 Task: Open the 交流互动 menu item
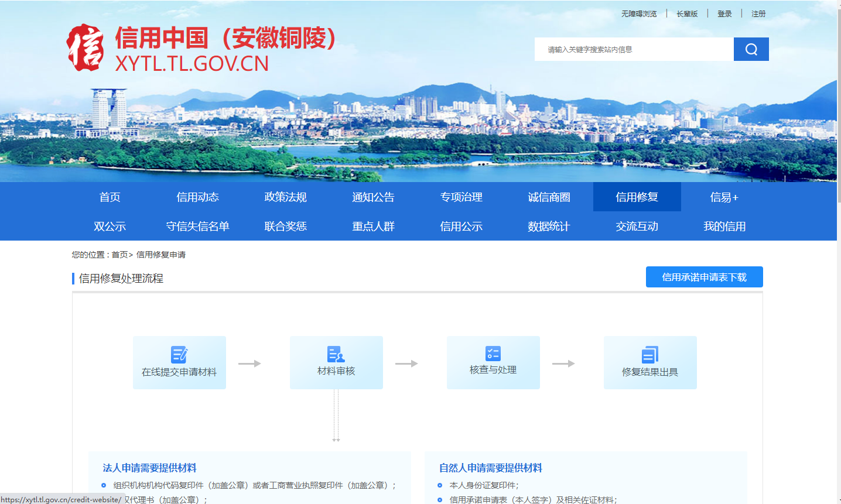pos(637,226)
